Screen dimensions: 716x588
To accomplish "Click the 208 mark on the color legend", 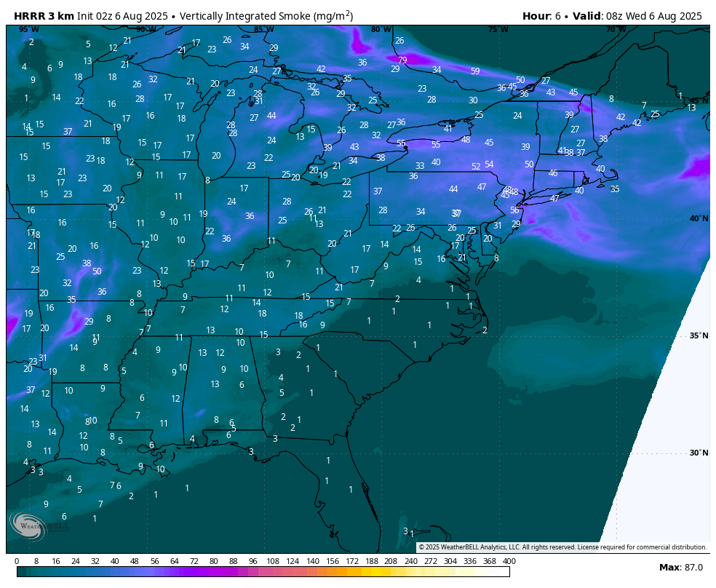I will pos(391,561).
